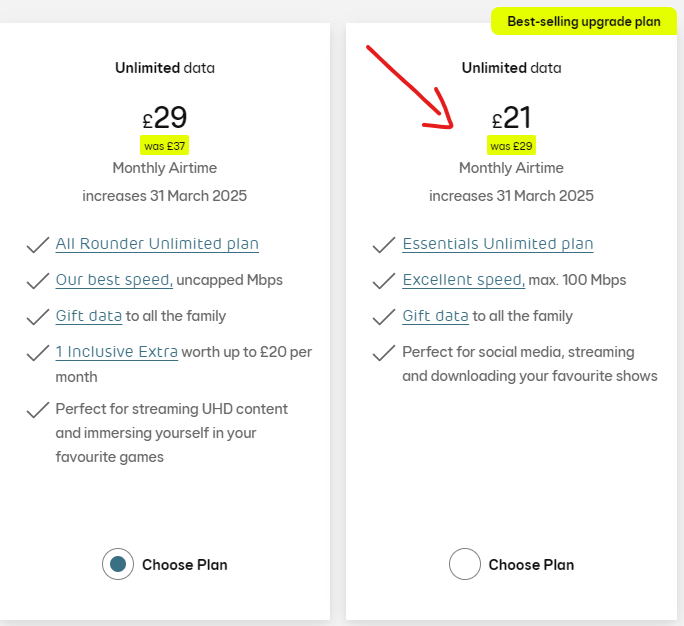Viewport: 684px width, 626px height.
Task: Click checkmark beside All Rounder Unlimited plan
Action: (x=38, y=245)
